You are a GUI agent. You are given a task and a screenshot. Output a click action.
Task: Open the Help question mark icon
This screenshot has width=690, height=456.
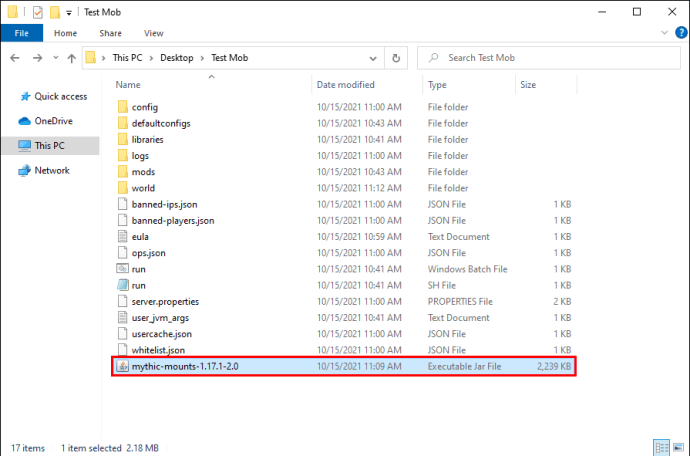[x=681, y=33]
